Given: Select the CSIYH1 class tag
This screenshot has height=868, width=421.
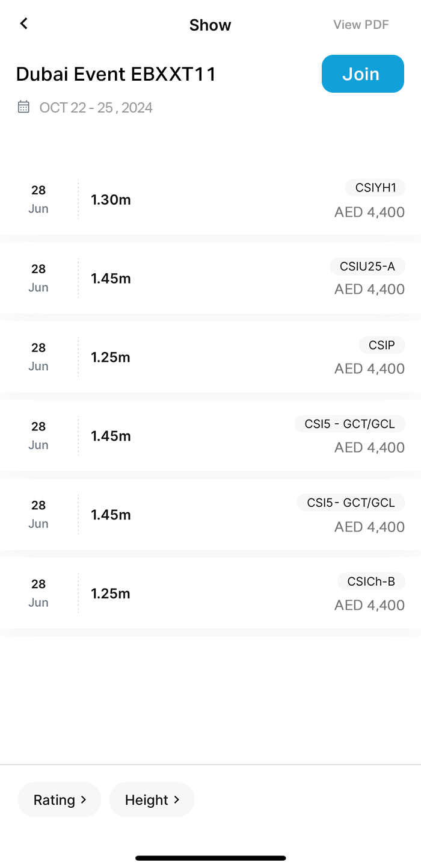Looking at the screenshot, I should pyautogui.click(x=375, y=188).
